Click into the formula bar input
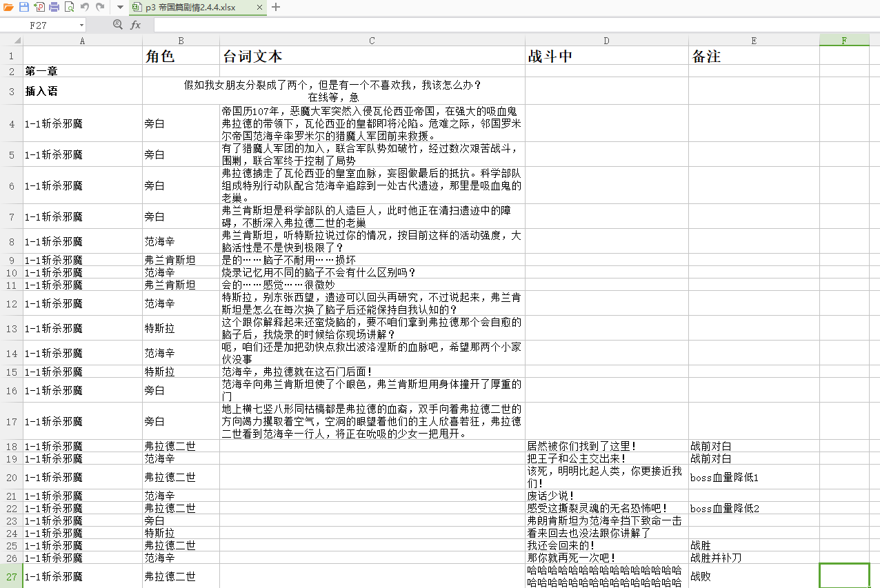Viewport: 880px width, 588px height. pyautogui.click(x=516, y=25)
